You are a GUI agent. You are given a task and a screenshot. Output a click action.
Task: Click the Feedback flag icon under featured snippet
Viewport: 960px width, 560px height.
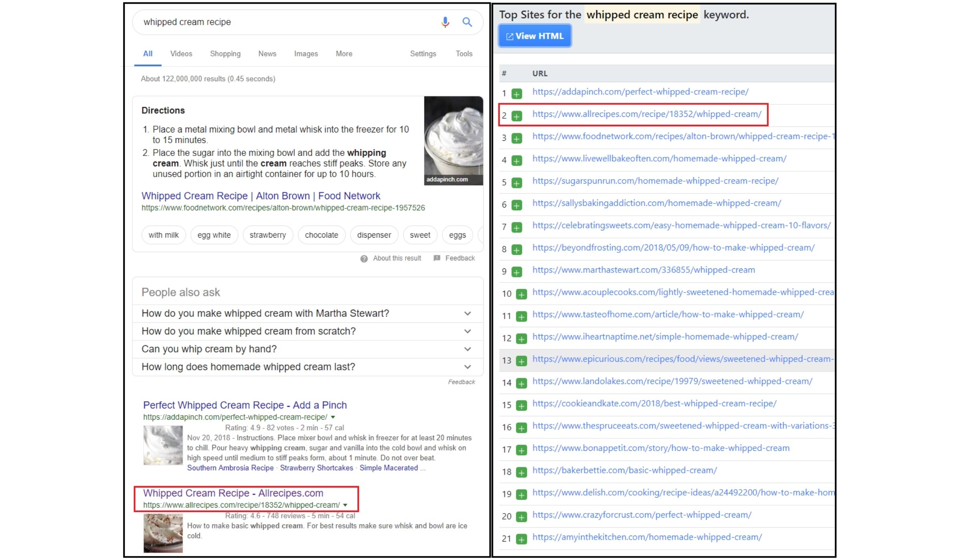[437, 258]
